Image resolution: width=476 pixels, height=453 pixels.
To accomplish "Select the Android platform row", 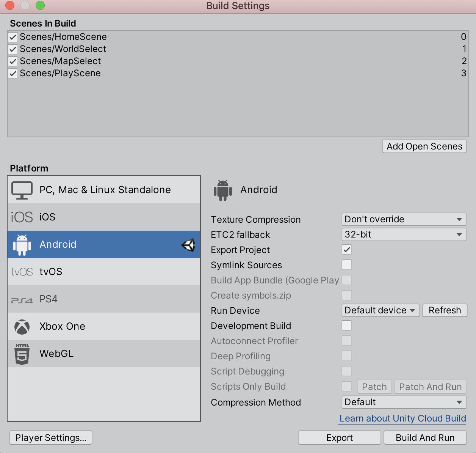I will tap(104, 244).
